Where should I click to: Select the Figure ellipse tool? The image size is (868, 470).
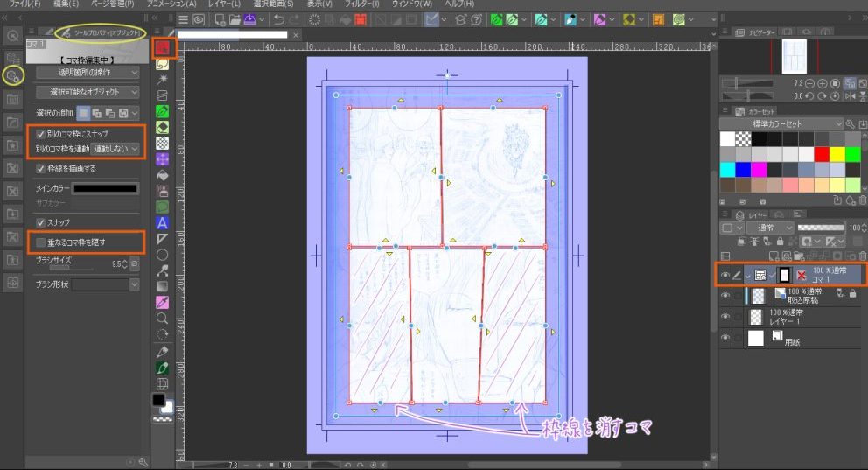tap(162, 255)
